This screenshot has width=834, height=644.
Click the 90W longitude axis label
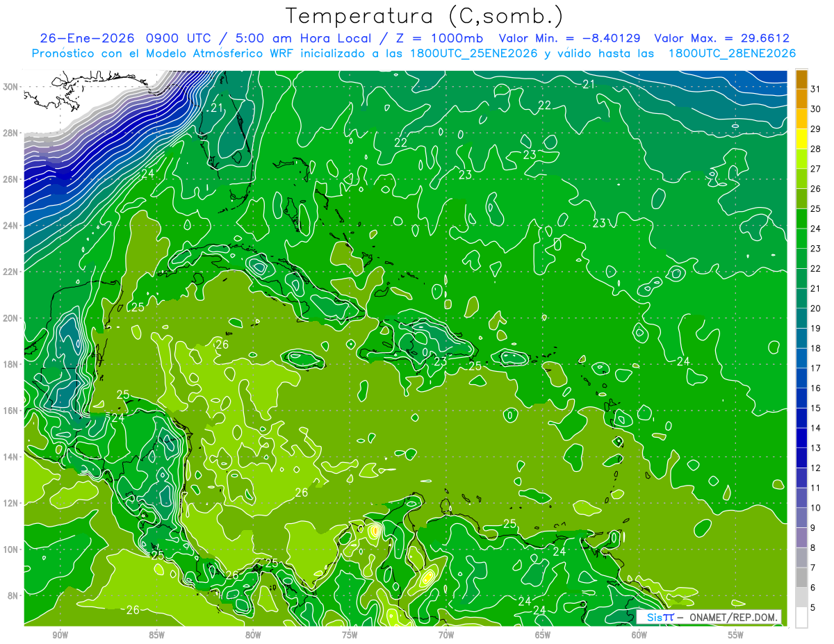pos(60,635)
